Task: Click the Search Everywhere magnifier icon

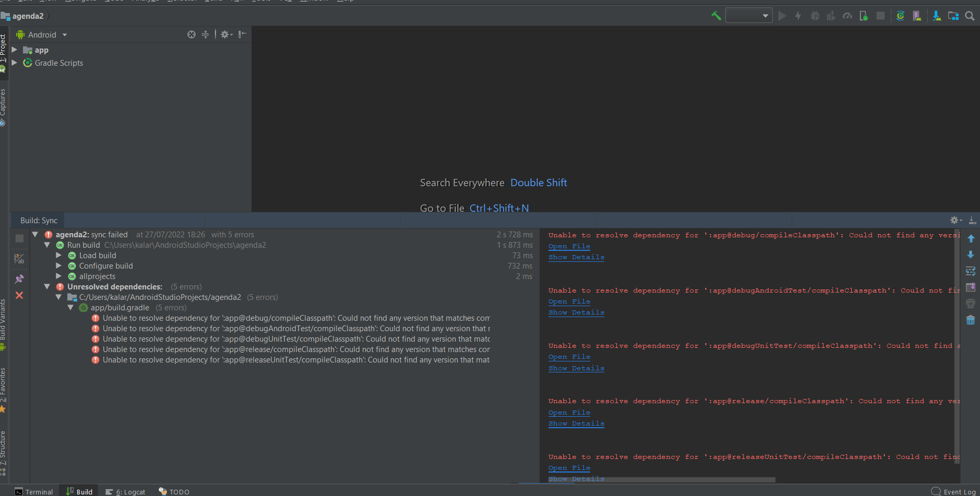Action: coord(970,16)
